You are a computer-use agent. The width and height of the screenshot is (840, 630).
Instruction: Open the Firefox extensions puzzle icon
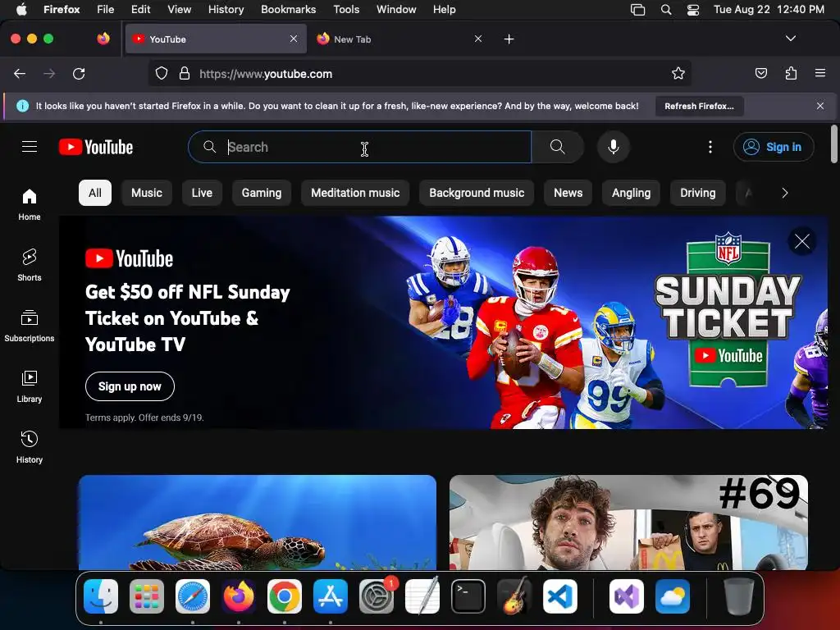click(x=791, y=73)
